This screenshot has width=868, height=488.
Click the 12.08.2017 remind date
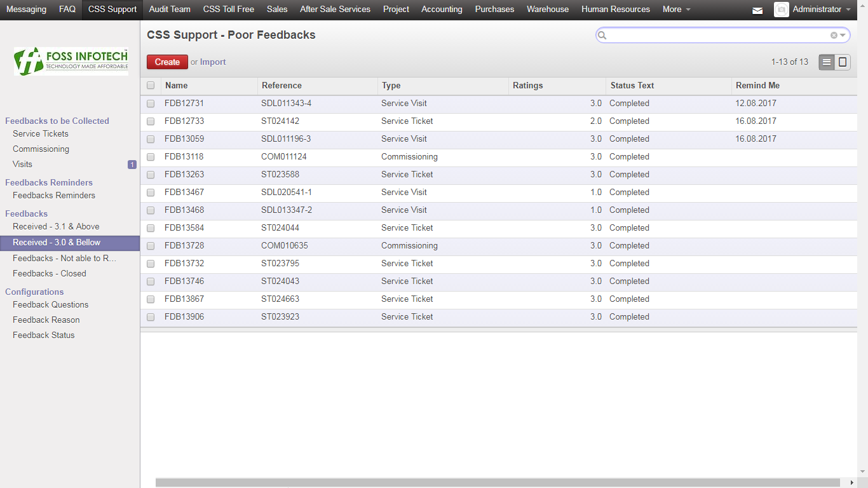click(x=756, y=104)
